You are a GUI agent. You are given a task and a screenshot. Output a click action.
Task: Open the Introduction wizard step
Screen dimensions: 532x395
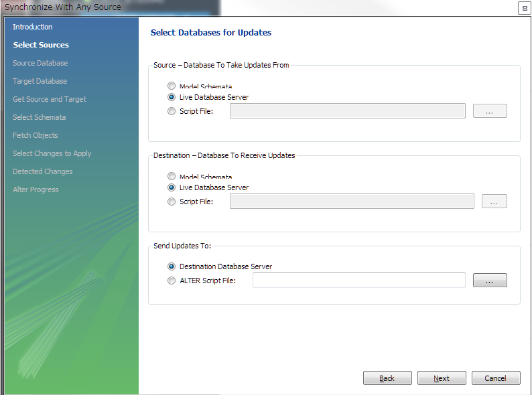point(33,27)
